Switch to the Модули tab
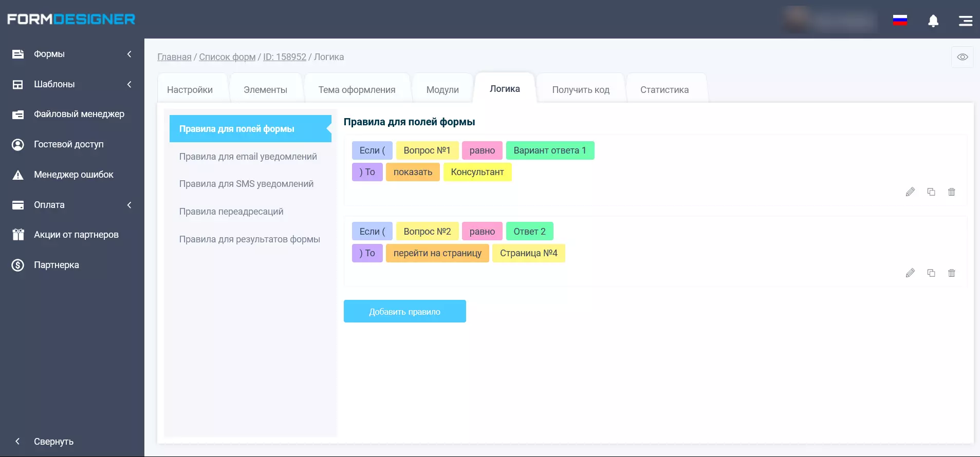This screenshot has width=980, height=457. click(442, 90)
